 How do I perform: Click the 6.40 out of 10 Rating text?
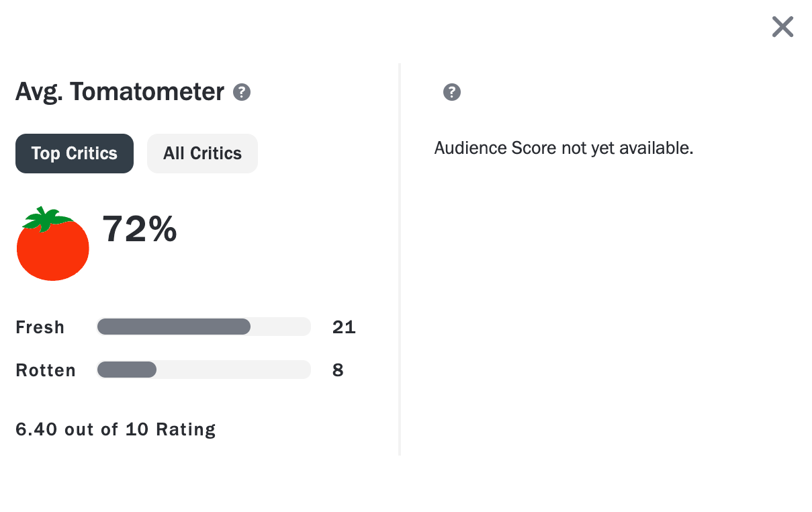tap(116, 429)
